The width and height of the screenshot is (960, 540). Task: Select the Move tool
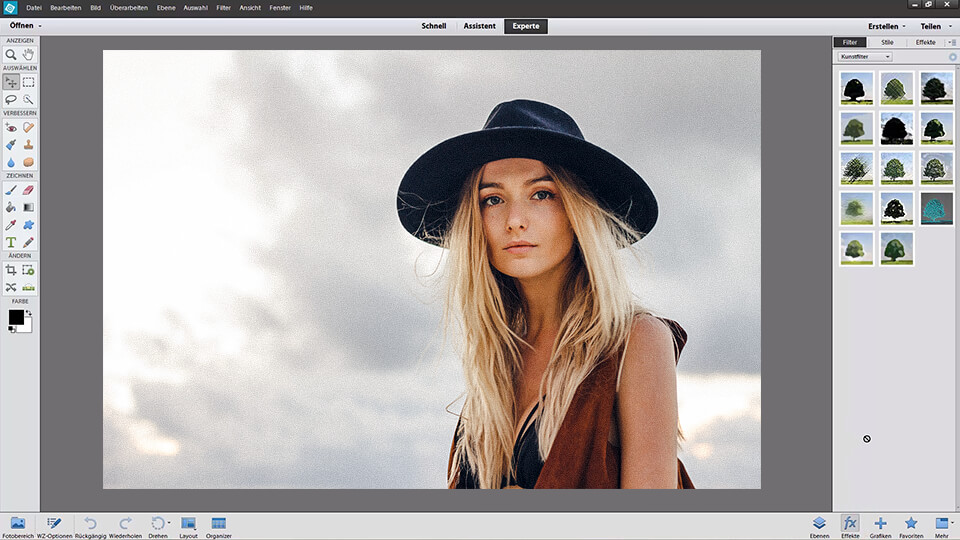click(11, 82)
